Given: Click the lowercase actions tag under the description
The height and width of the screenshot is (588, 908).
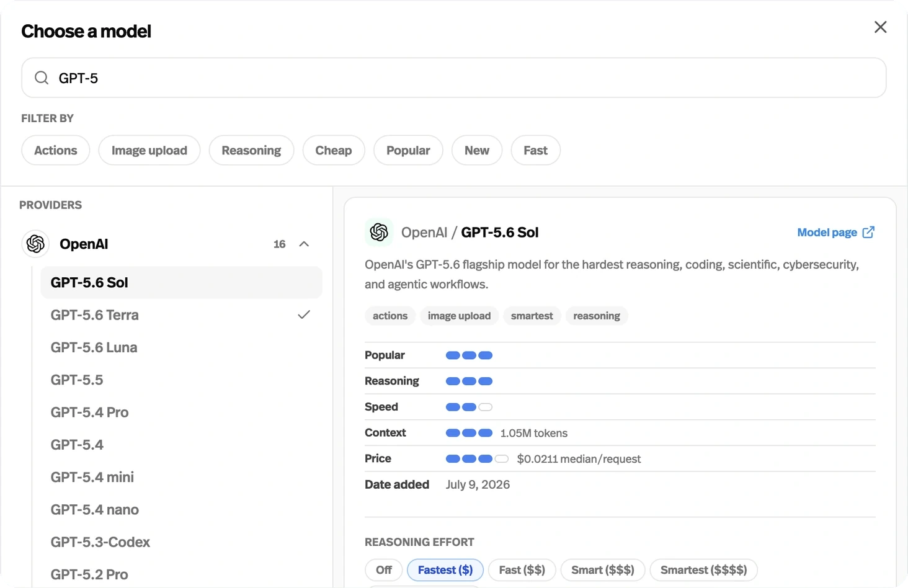Looking at the screenshot, I should 390,316.
